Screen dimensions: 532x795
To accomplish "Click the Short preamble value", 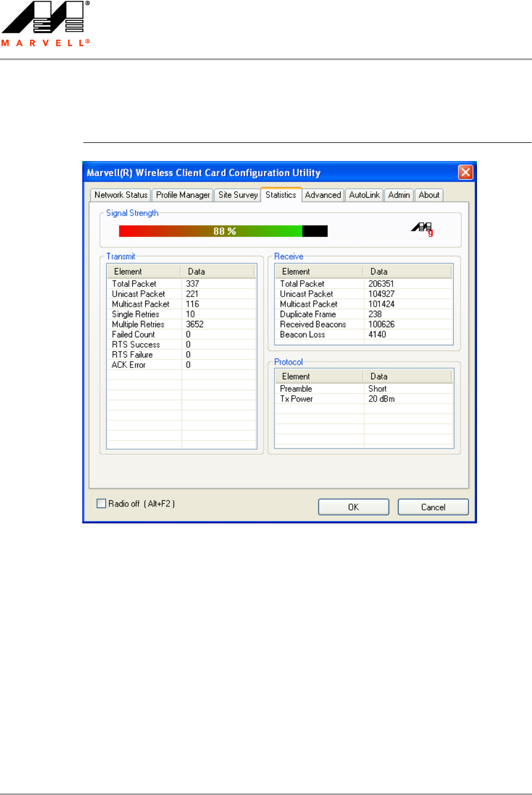I will (x=377, y=389).
